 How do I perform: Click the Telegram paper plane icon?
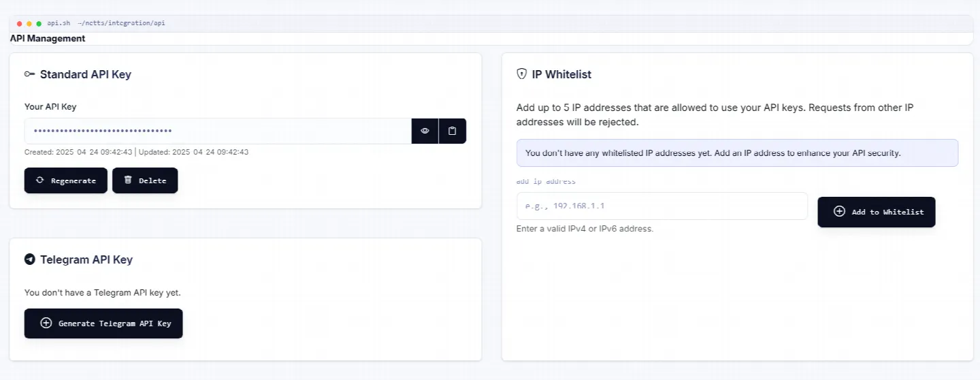pyautogui.click(x=29, y=259)
